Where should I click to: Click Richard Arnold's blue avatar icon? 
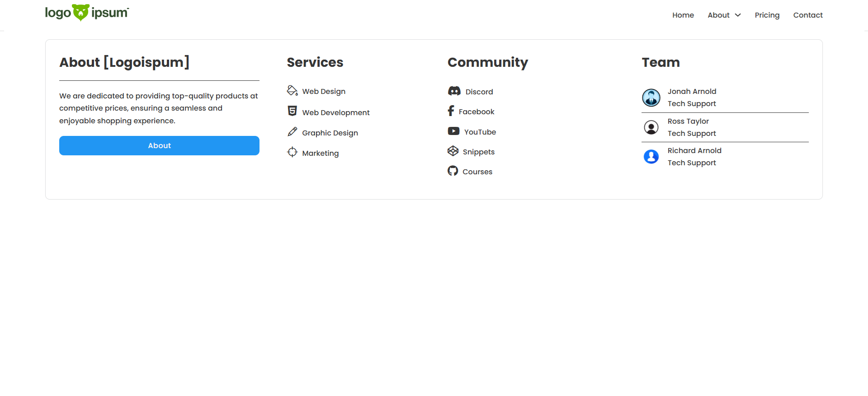point(651,157)
